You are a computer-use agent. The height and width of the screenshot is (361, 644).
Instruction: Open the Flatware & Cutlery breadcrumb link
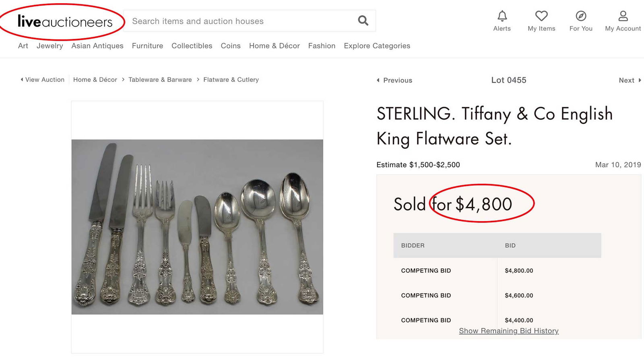pyautogui.click(x=231, y=79)
